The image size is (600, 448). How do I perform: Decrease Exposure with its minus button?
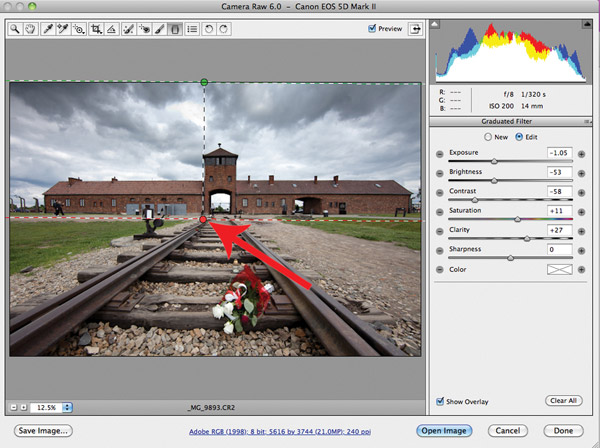pos(440,154)
